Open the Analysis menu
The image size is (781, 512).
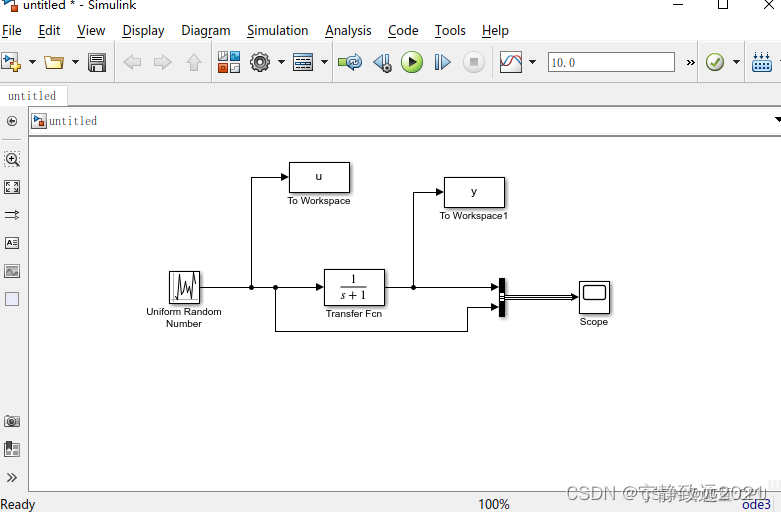[348, 30]
